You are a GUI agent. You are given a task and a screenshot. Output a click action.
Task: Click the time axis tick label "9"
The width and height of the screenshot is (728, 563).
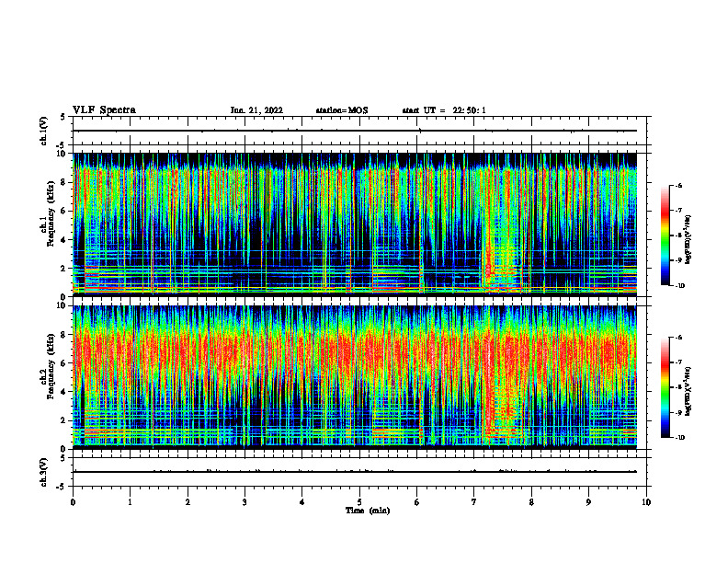(x=588, y=502)
